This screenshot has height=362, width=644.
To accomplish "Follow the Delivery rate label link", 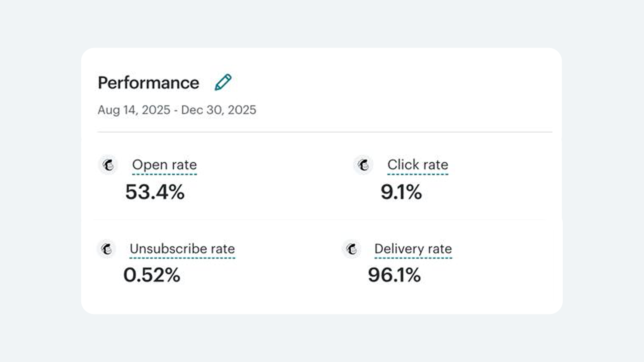I will 413,249.
